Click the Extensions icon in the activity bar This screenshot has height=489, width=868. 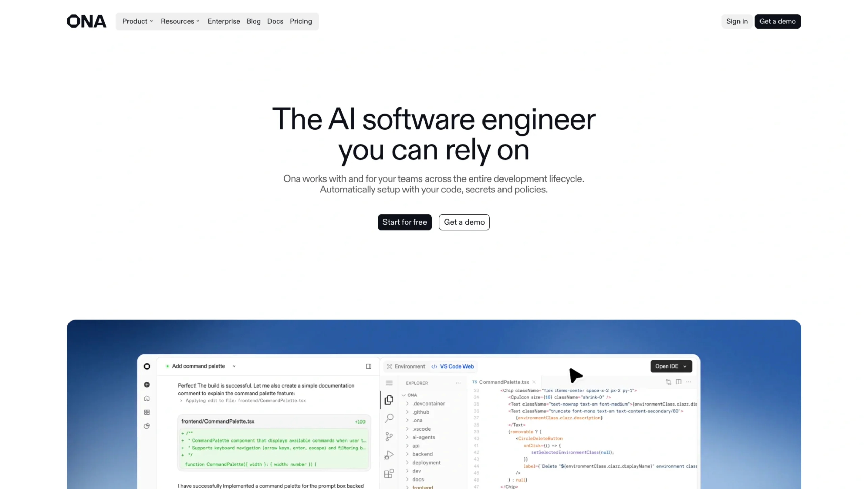tap(389, 473)
